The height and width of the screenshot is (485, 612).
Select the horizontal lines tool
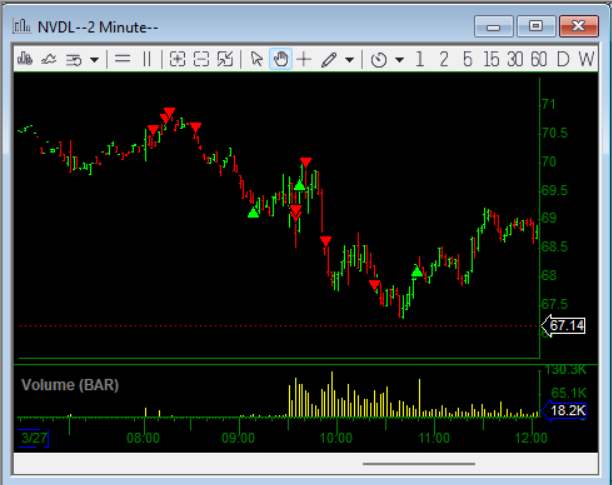pos(123,59)
